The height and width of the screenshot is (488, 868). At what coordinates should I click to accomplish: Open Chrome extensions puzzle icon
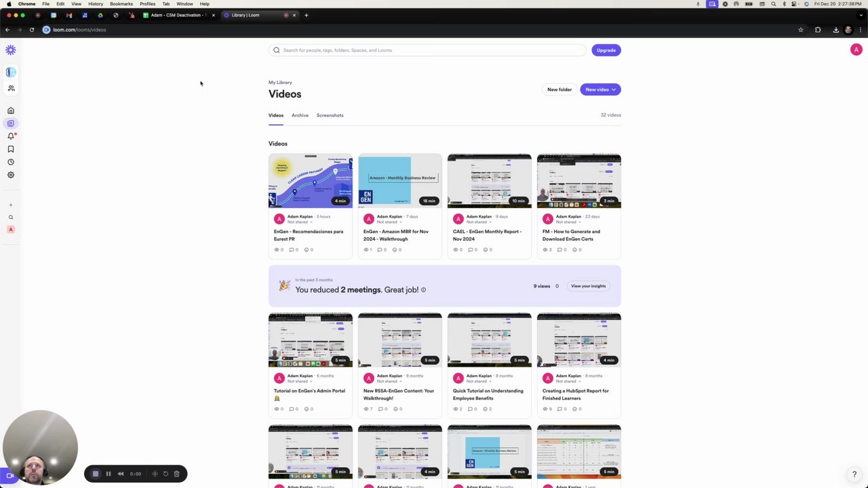coord(818,30)
